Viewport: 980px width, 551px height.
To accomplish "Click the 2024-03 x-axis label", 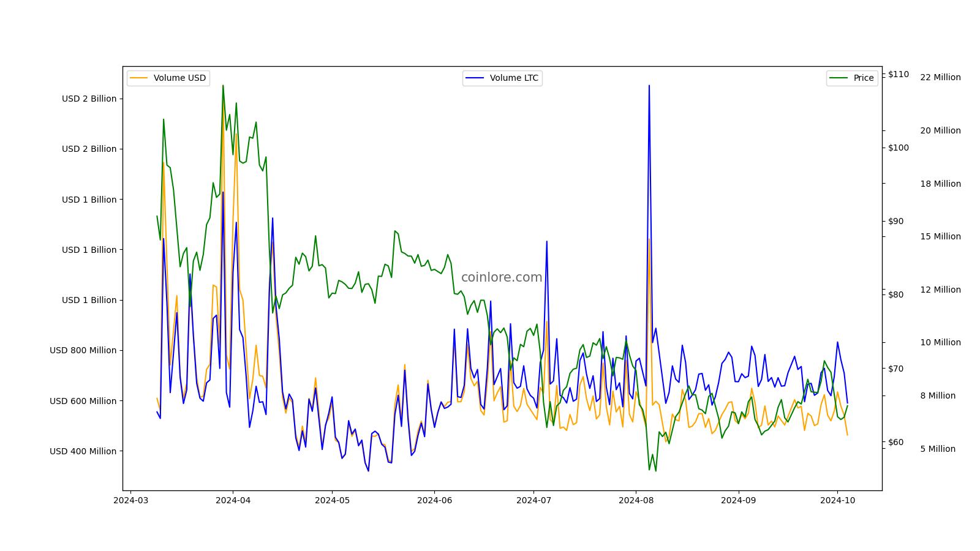I will click(131, 500).
